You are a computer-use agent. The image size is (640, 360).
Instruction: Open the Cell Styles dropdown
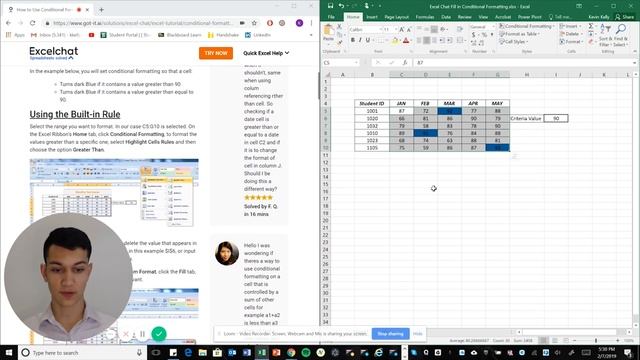(513, 41)
